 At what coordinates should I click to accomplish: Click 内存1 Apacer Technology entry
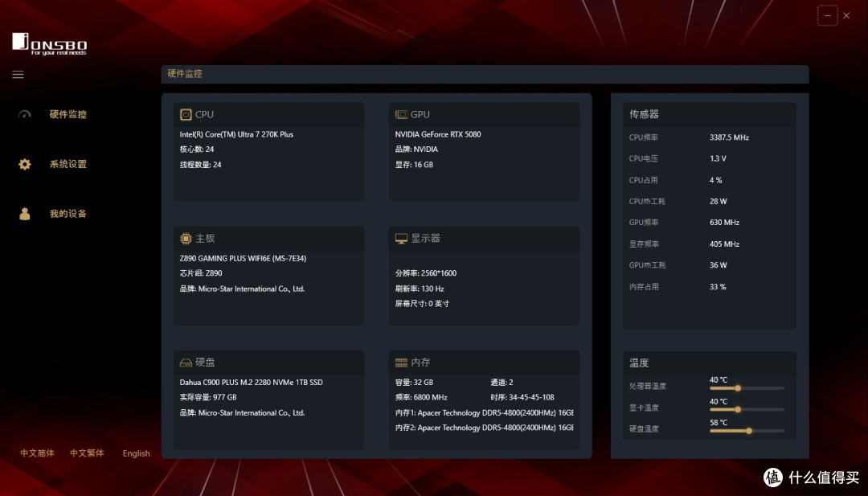(485, 413)
